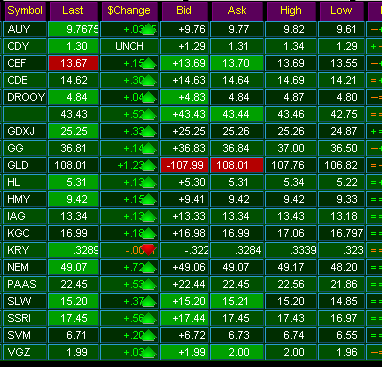Viewport: 382px width, 367px height.
Task: Select the VGZ symbol cell
Action: point(25,352)
